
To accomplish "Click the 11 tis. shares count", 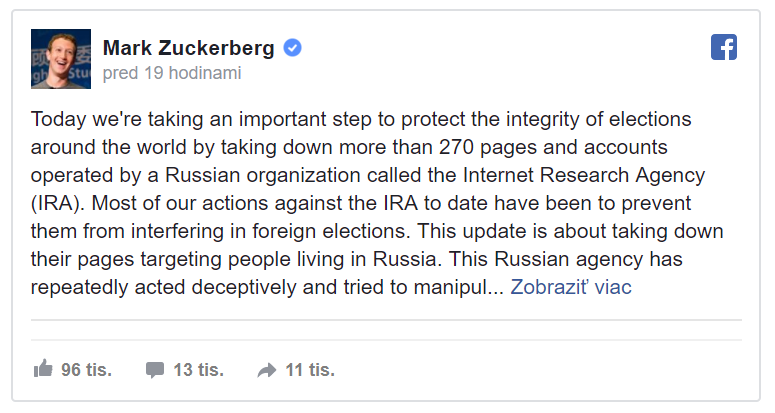I will [310, 370].
